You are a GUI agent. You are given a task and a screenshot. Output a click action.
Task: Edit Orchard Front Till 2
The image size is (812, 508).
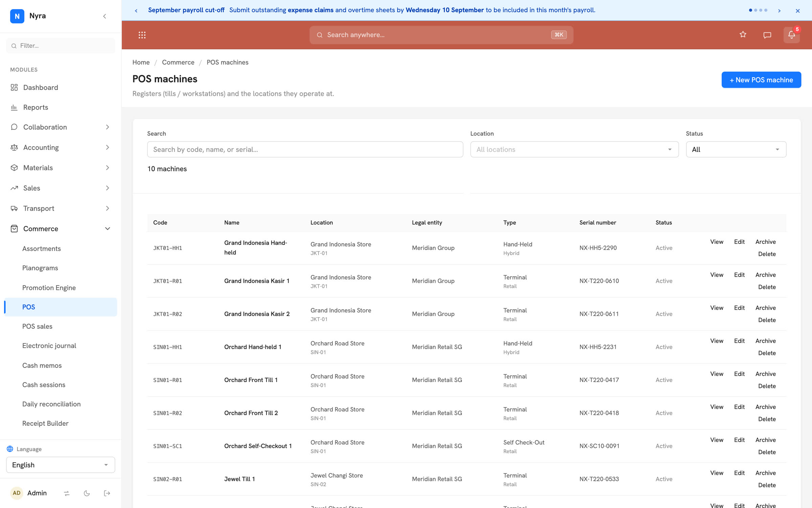click(739, 407)
